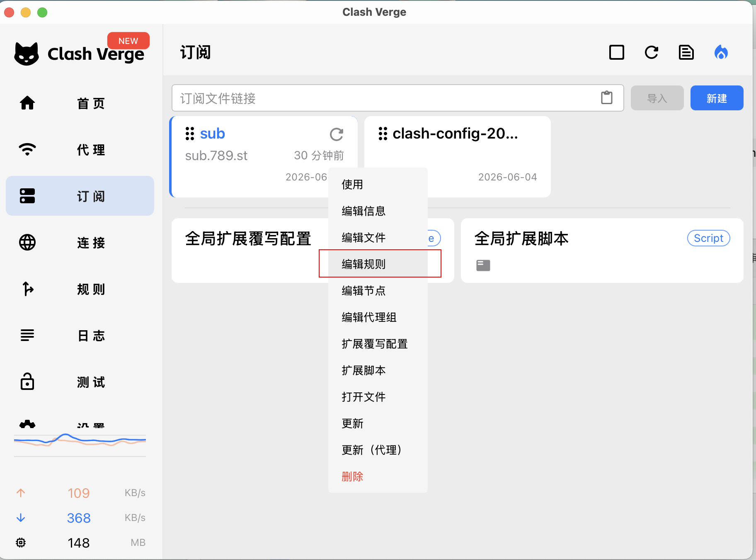
Task: Select the clash-config-20... profile card
Action: tap(458, 157)
